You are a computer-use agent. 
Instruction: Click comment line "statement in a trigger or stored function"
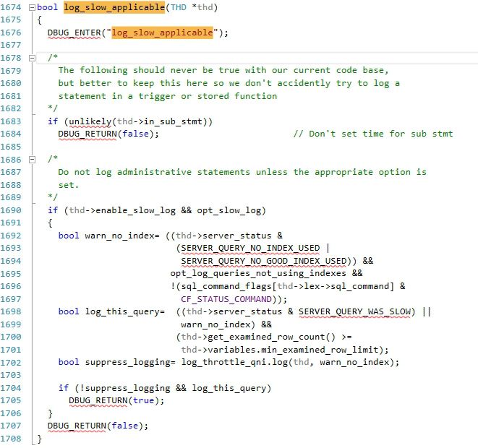click(x=168, y=96)
